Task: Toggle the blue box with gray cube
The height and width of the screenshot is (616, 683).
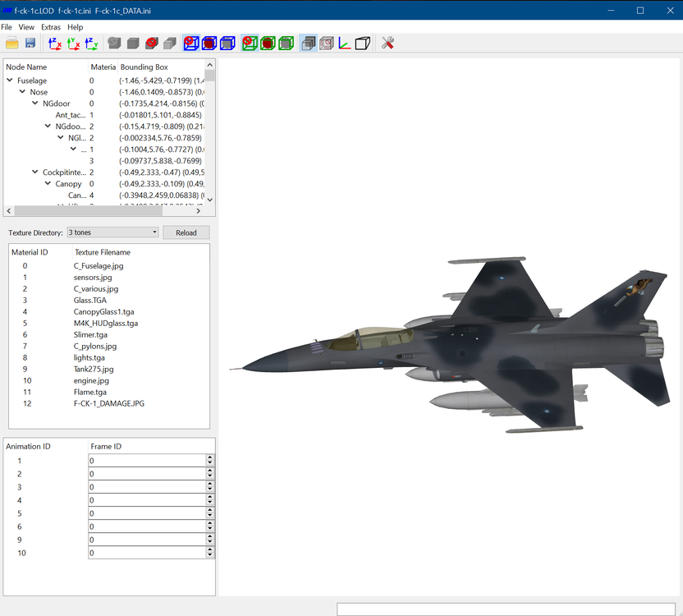Action: (227, 44)
